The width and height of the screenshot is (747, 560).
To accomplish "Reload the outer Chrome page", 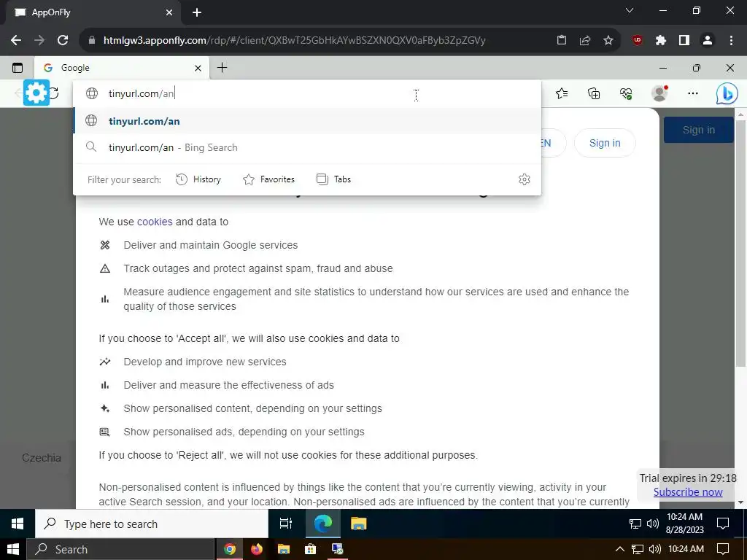I will pyautogui.click(x=63, y=41).
